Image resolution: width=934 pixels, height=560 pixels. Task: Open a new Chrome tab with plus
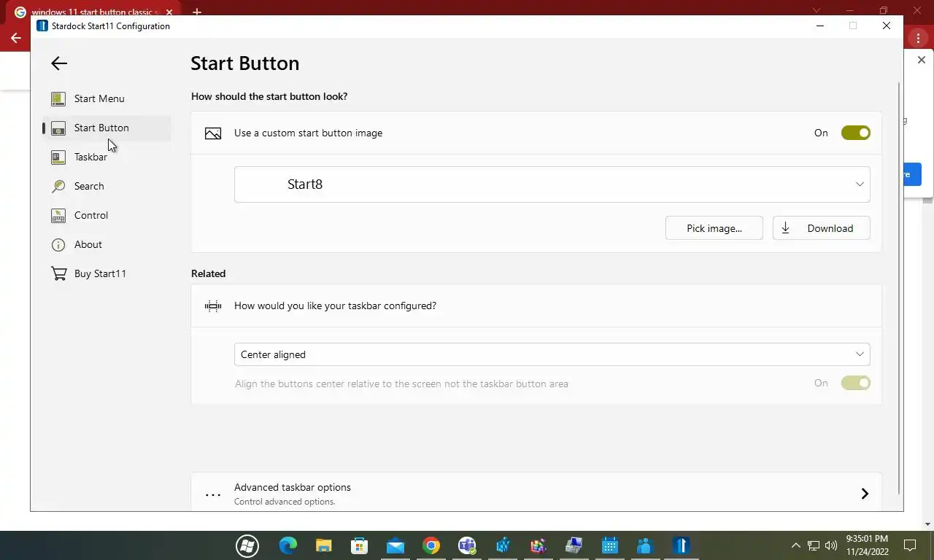[197, 12]
